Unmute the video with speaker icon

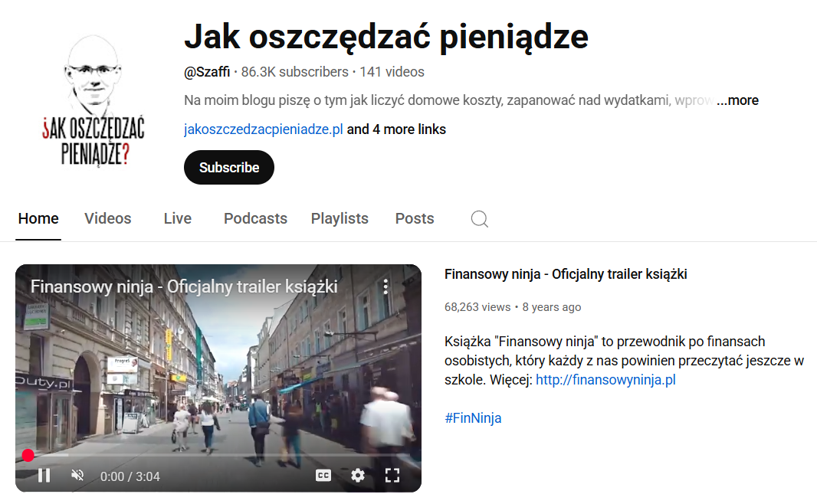(x=77, y=475)
